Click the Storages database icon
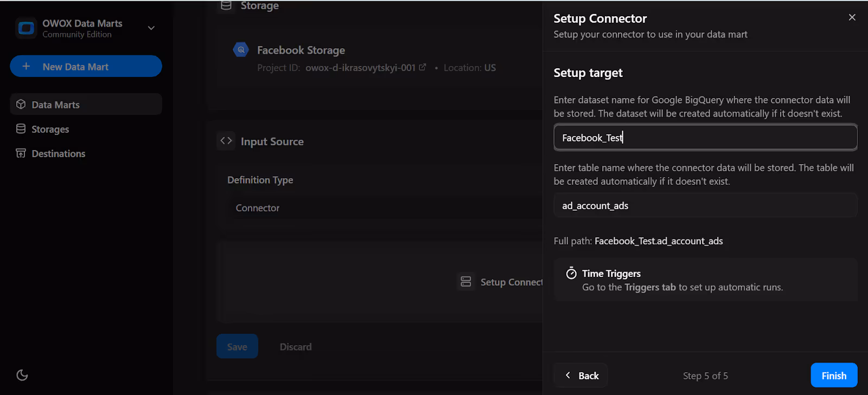The image size is (868, 395). pos(21,129)
